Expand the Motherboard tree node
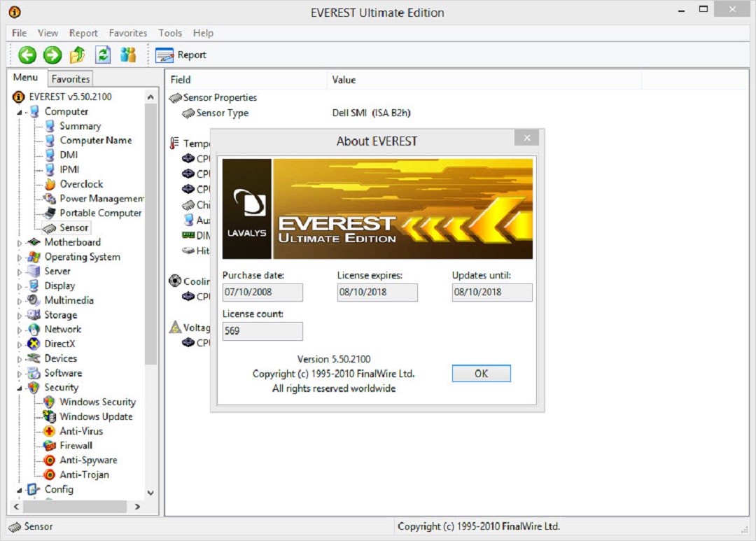This screenshot has width=756, height=541. [20, 243]
